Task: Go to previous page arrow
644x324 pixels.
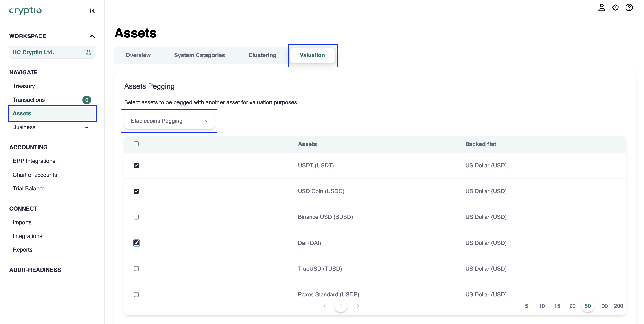Action: click(327, 306)
